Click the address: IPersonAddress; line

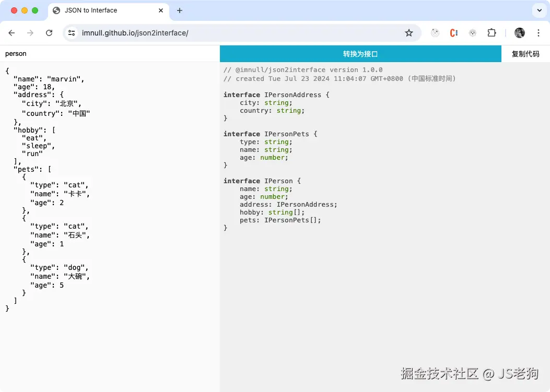tap(289, 205)
